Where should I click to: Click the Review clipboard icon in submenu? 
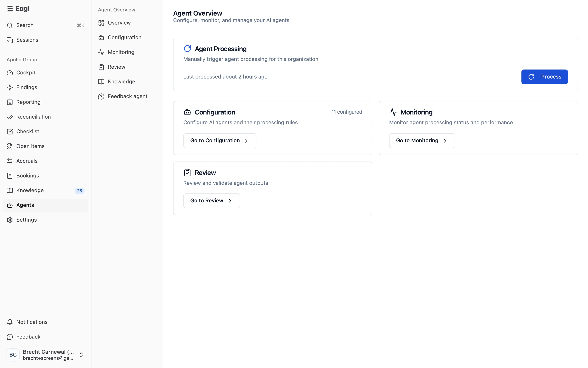click(101, 67)
